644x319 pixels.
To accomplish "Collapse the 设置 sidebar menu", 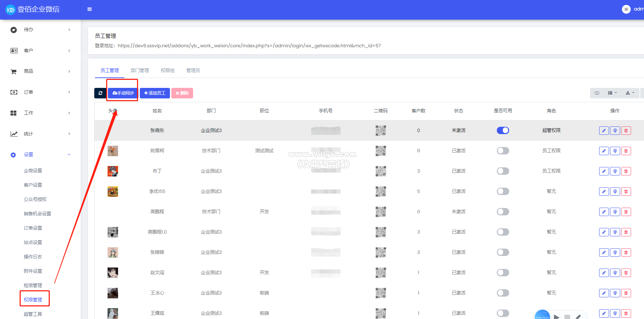I will [x=40, y=154].
